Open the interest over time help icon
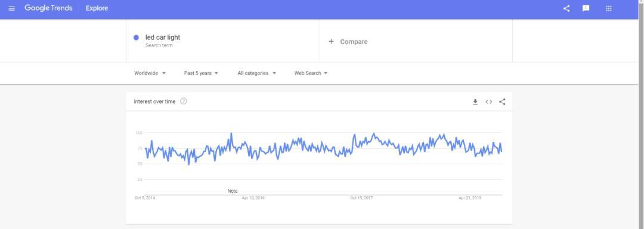The width and height of the screenshot is (644, 229). click(x=184, y=101)
